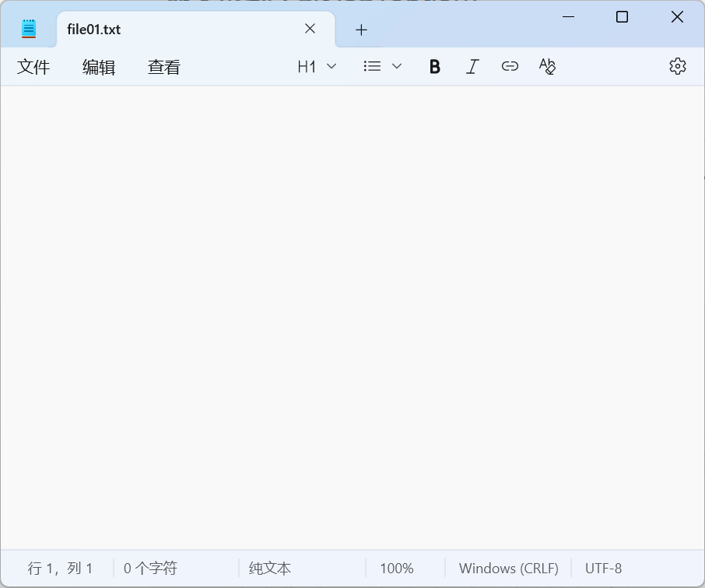This screenshot has width=705, height=588.
Task: Click the Windows (CRLF) line ending indicator
Action: 508,569
